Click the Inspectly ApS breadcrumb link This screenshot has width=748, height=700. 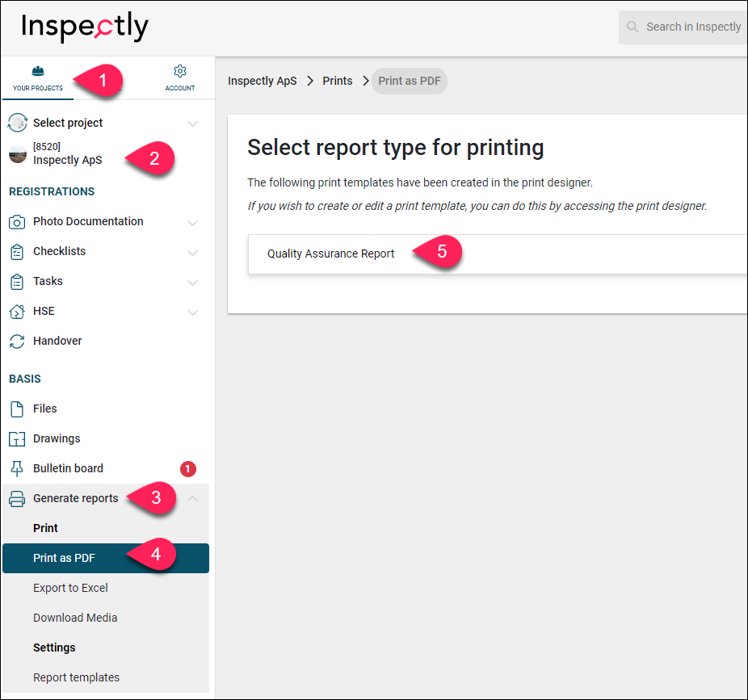coord(263,81)
